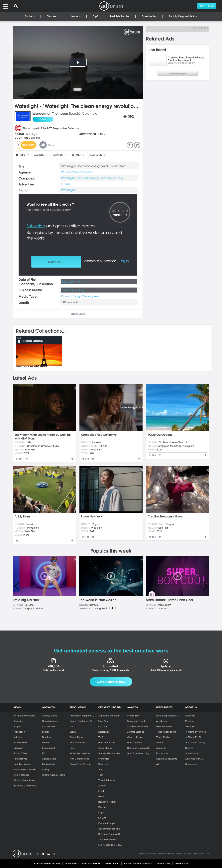Click plus icon on To My Franz card
Viewport: 222px width, 868px height.
pos(72,540)
